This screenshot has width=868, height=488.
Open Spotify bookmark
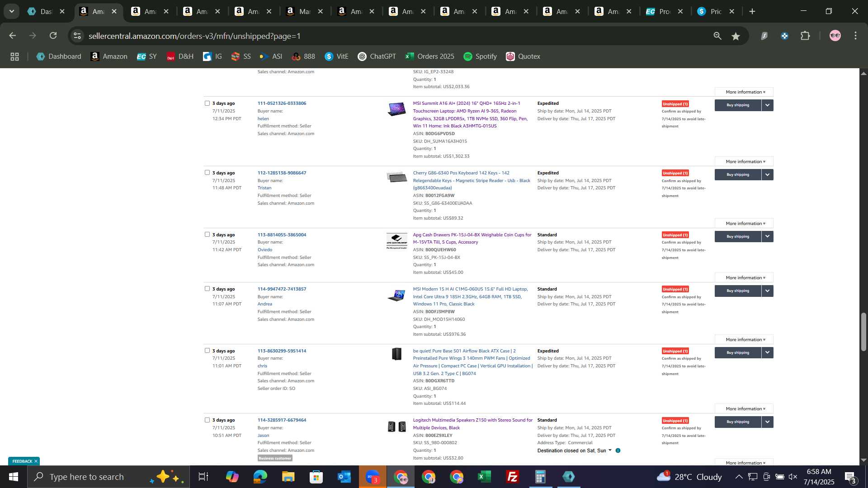480,56
